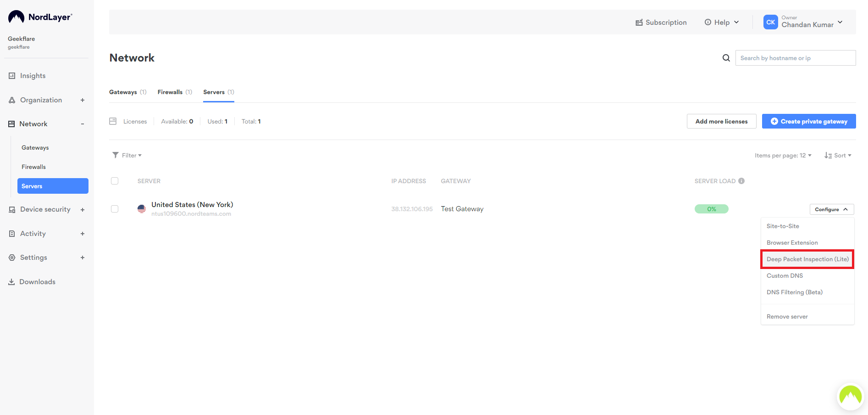Viewport: 868px width, 415px height.
Task: Click the ntus109600.nordteams.com hostname
Action: click(x=191, y=214)
